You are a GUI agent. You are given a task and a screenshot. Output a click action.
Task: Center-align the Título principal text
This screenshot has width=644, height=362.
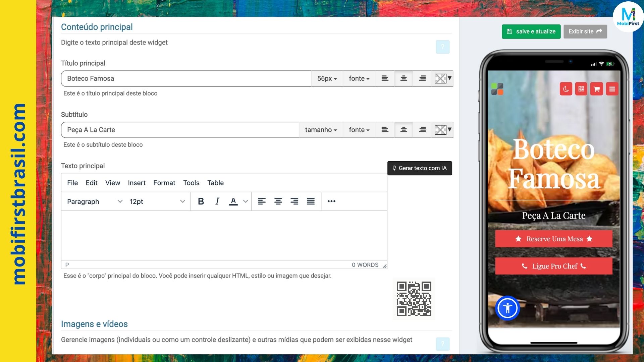(x=404, y=78)
